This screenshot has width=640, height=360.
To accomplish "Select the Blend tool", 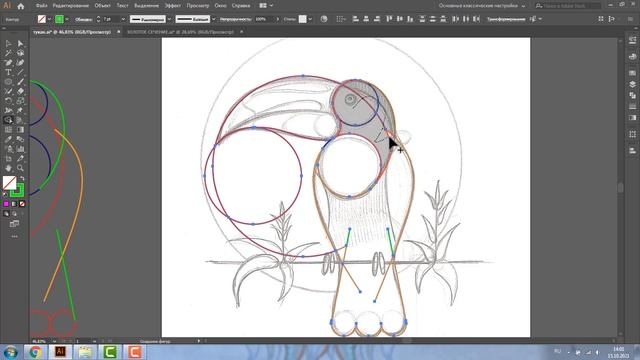I will point(20,139).
